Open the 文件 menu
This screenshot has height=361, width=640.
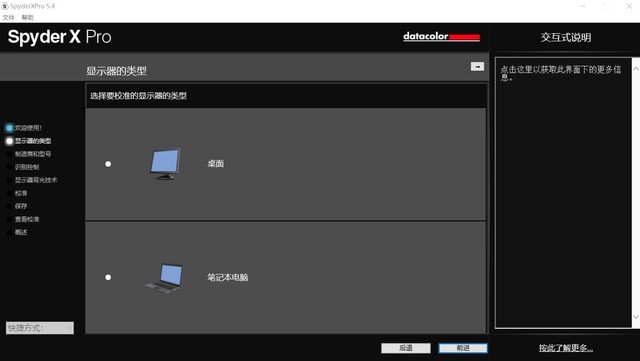click(x=8, y=17)
